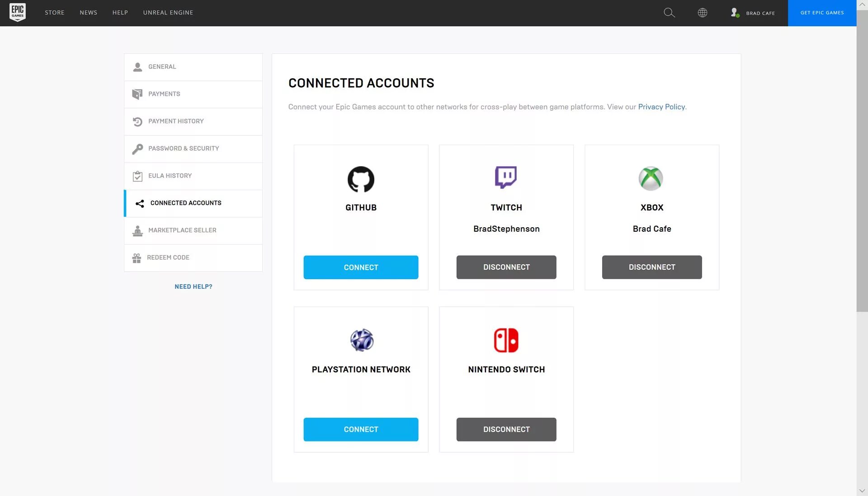Connect GitHub account
Screen dimensions: 868x496
(361, 267)
